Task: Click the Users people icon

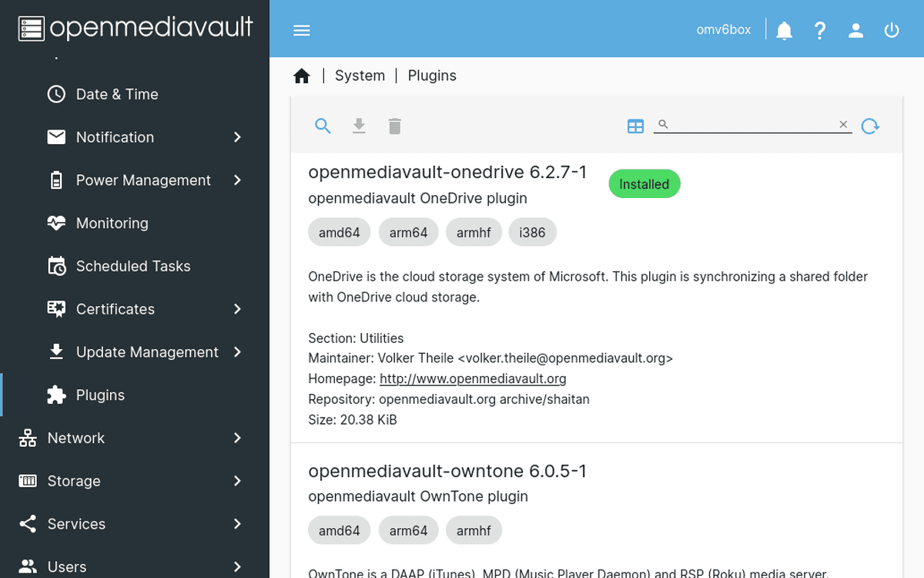Action: tap(28, 566)
